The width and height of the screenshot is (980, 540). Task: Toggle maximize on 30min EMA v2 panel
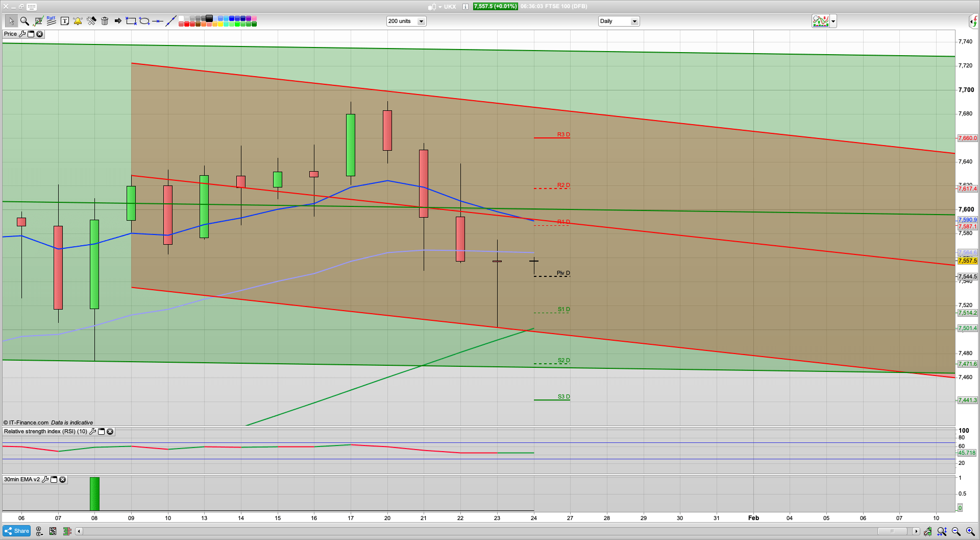coord(54,480)
